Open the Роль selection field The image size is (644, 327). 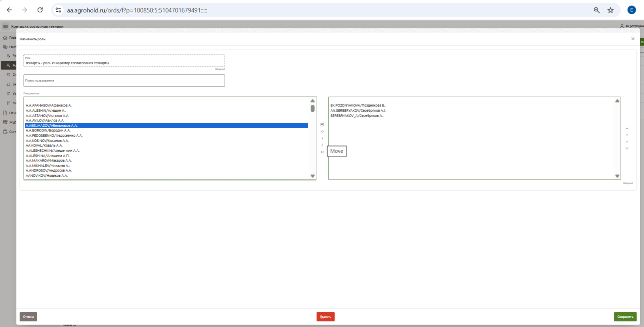coord(124,63)
